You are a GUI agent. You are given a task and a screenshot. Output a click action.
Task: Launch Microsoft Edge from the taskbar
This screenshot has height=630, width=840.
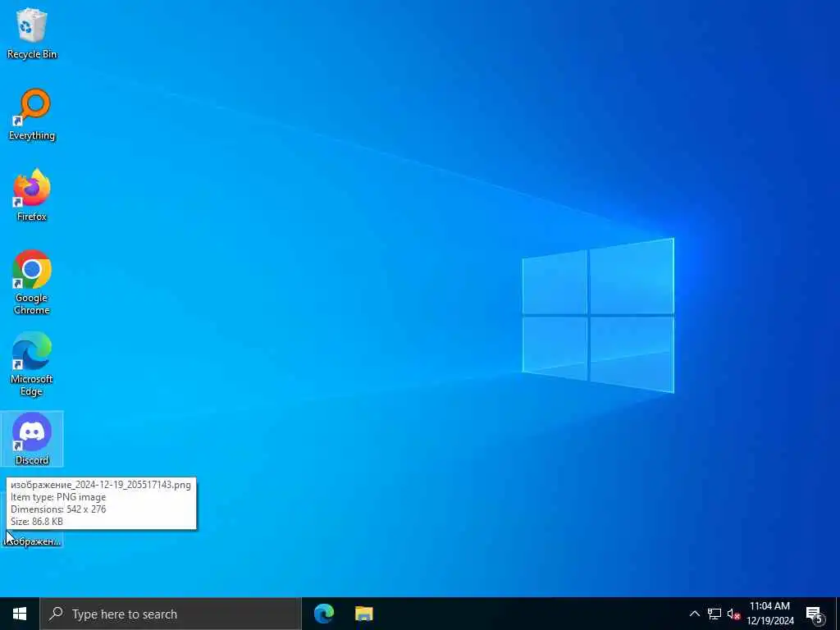(323, 614)
